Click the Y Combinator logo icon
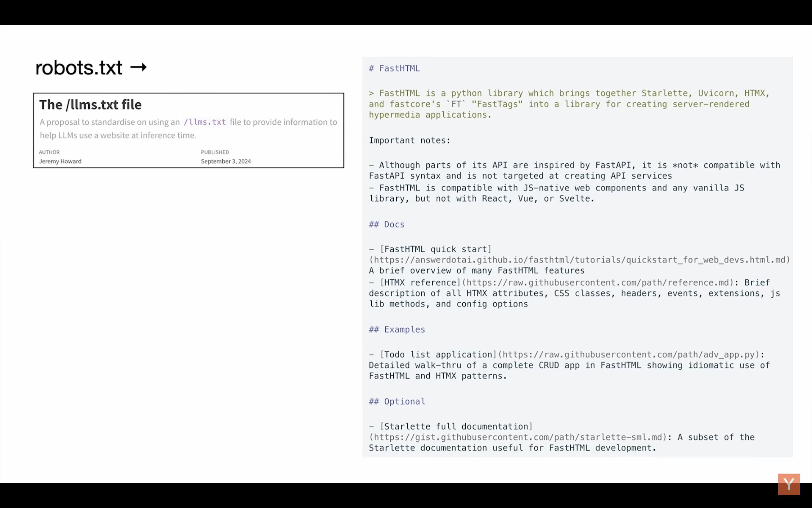This screenshot has width=812, height=508. tap(789, 484)
